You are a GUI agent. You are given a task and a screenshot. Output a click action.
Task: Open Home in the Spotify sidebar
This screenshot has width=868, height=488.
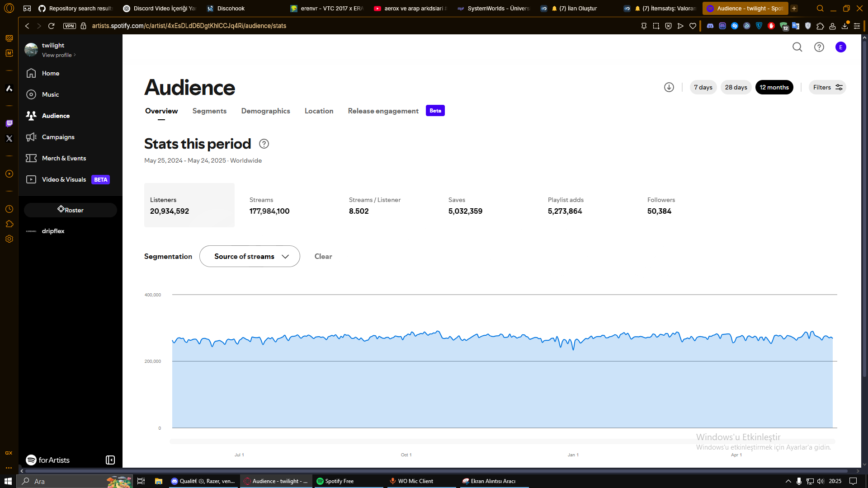[50, 73]
